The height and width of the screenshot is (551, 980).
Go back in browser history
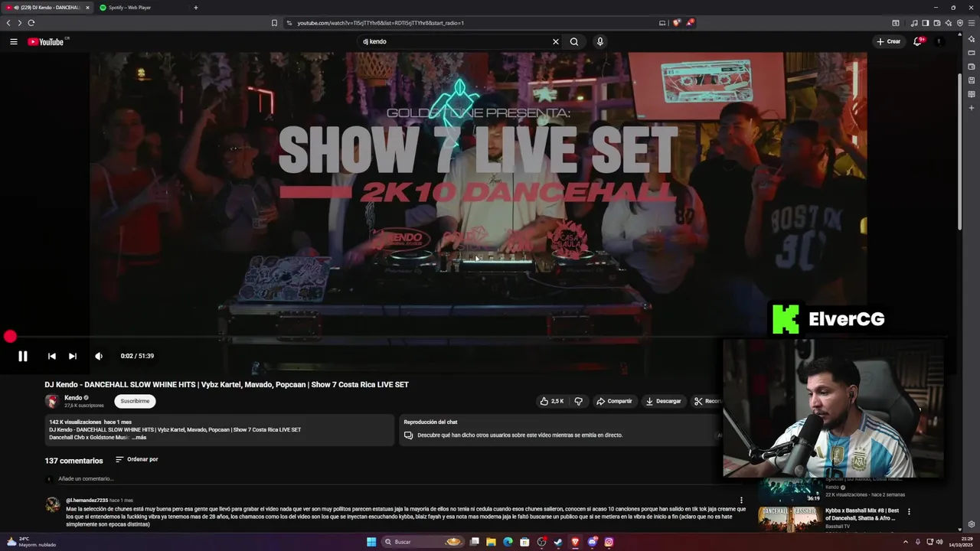pyautogui.click(x=8, y=23)
